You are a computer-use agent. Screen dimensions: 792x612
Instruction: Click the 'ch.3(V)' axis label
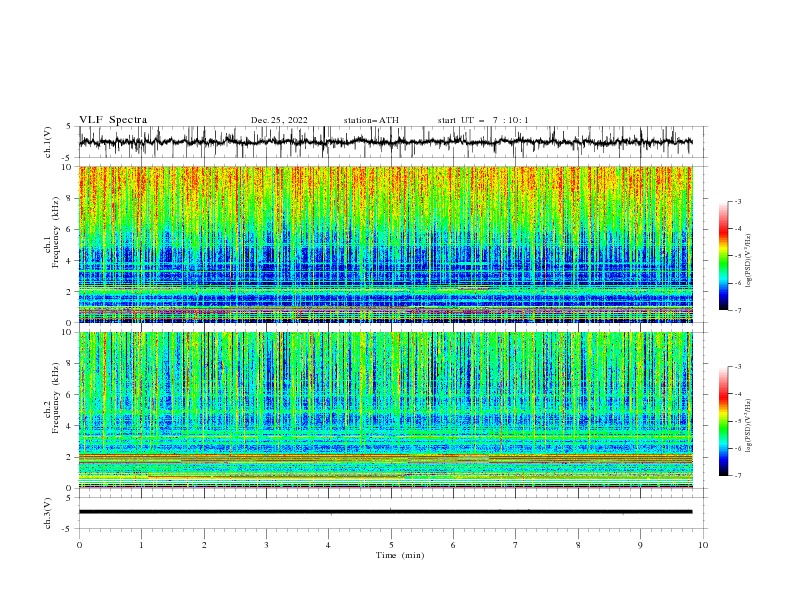[48, 513]
